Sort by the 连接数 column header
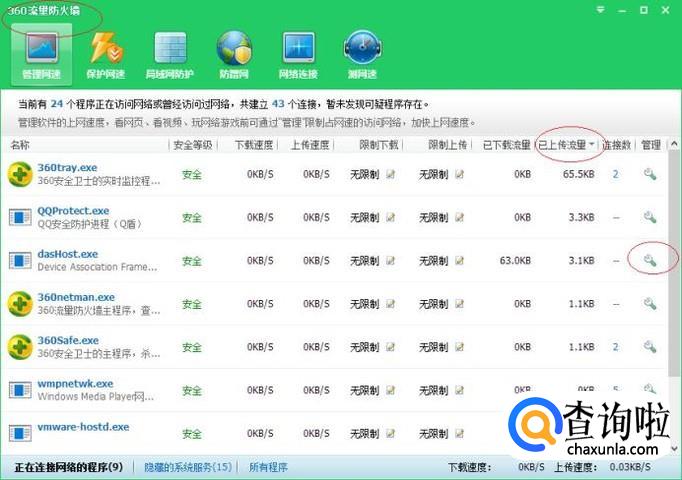This screenshot has height=480, width=682. pos(616,145)
